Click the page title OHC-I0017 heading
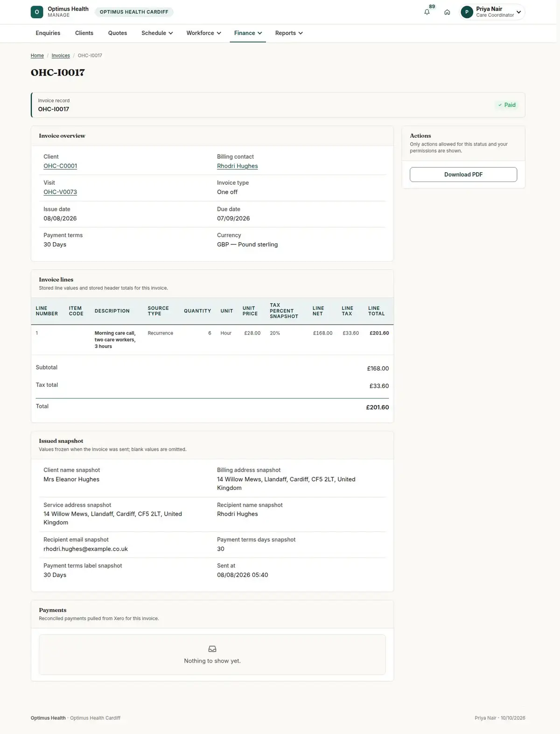 click(58, 72)
